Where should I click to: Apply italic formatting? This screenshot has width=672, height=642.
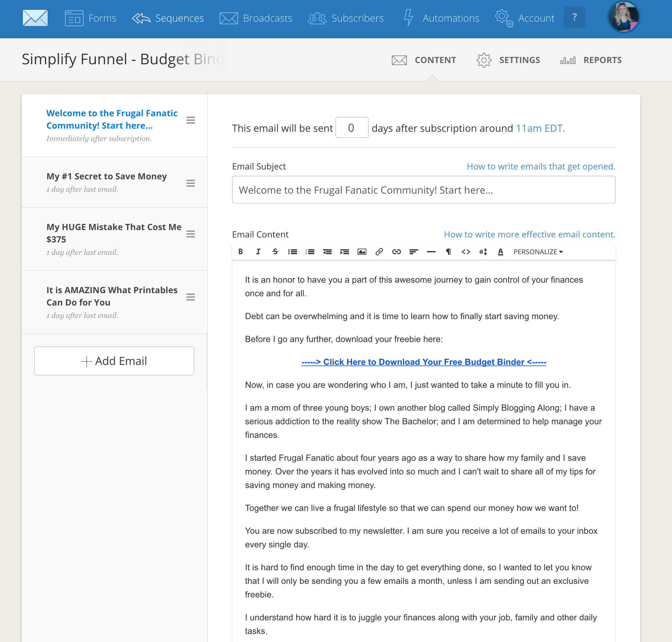coord(258,251)
